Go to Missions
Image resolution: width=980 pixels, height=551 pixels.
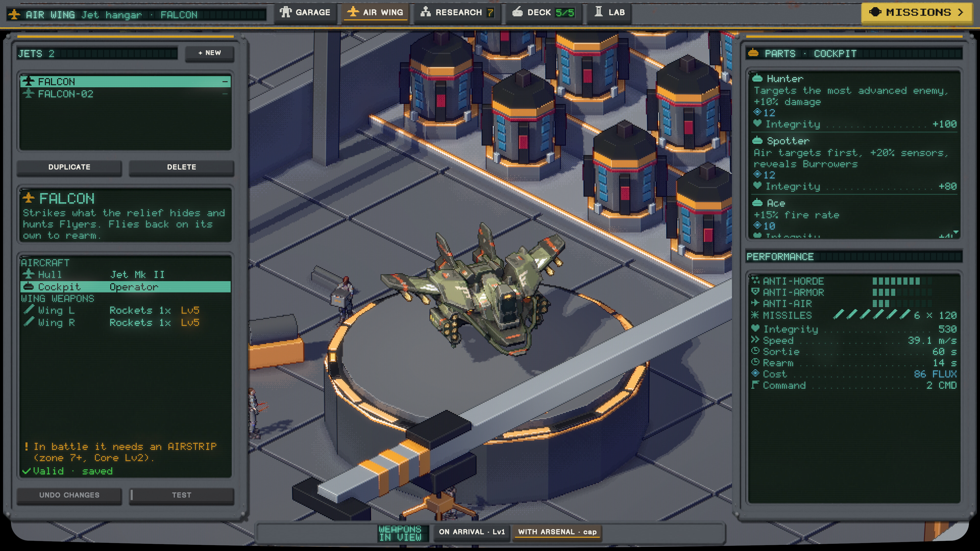coord(916,12)
